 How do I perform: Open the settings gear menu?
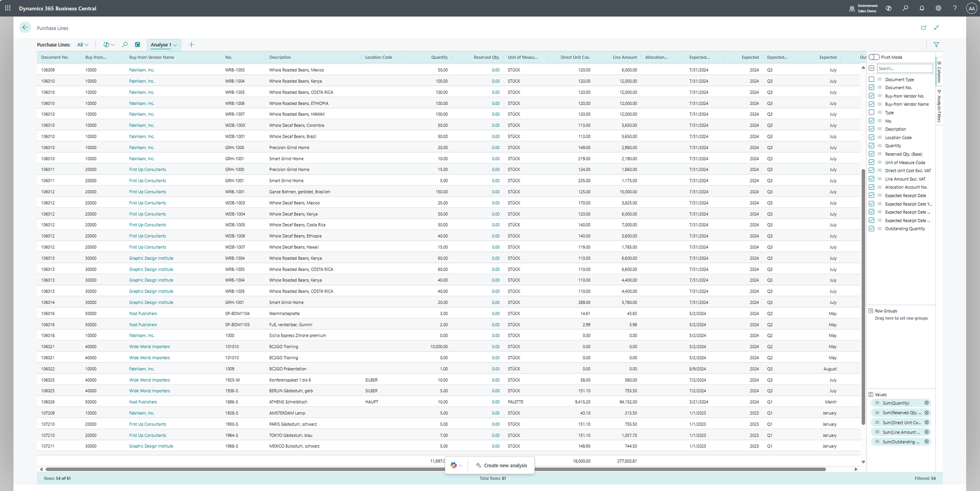[938, 8]
